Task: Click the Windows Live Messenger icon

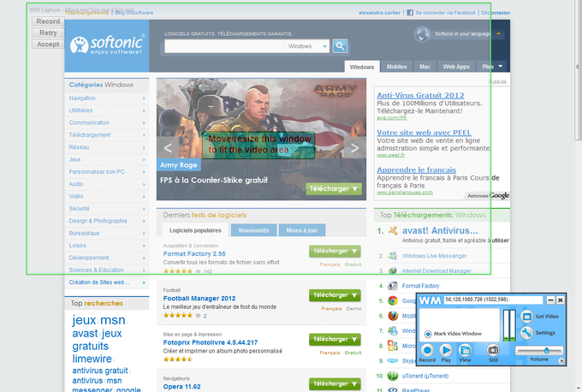Action: (392, 256)
